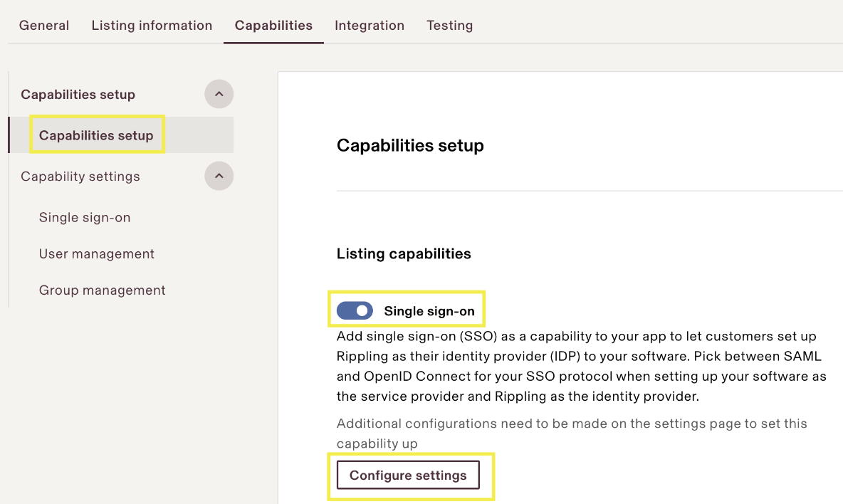Collapse the Capabilities setup section chevron
The width and height of the screenshot is (843, 504).
pyautogui.click(x=219, y=94)
